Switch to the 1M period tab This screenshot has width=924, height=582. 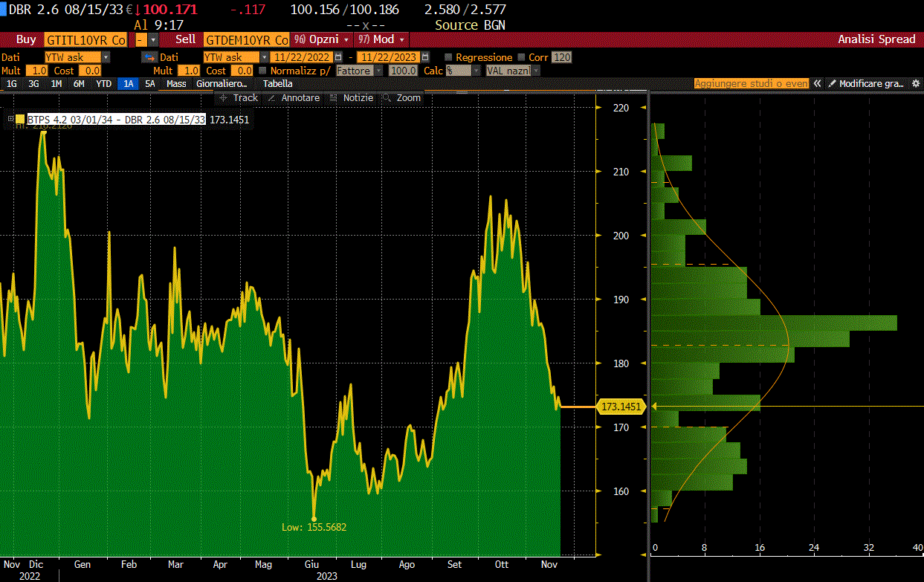click(x=56, y=84)
